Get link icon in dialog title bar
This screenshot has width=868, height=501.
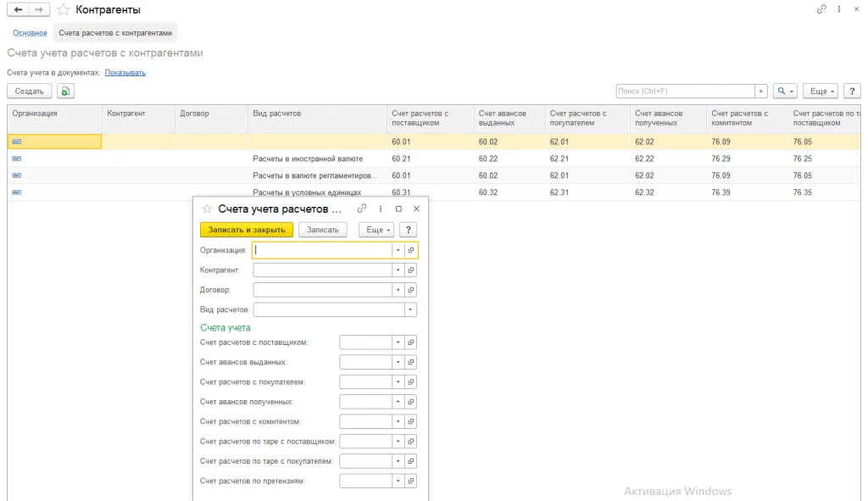click(362, 209)
